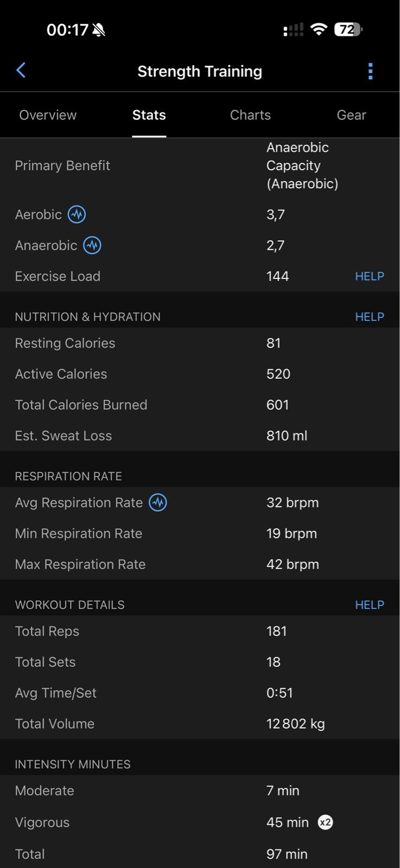The width and height of the screenshot is (400, 868).
Task: Tap the Primary Benefit row
Action: [200, 165]
